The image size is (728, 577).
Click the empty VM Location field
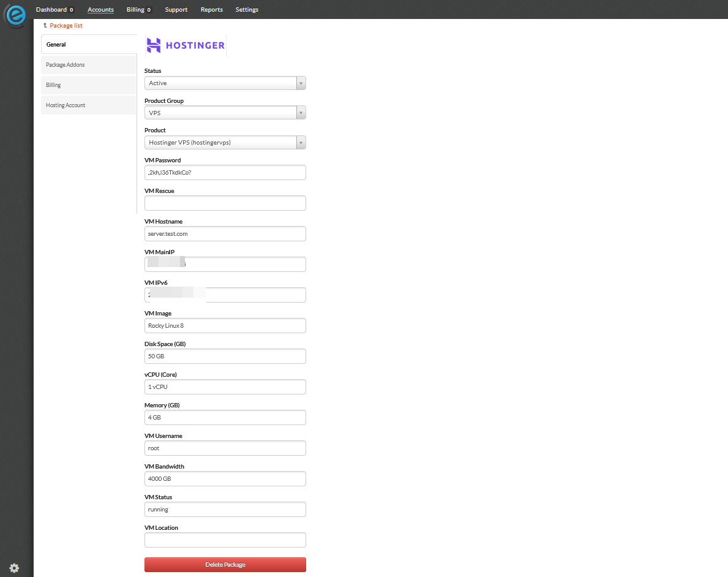coord(225,540)
